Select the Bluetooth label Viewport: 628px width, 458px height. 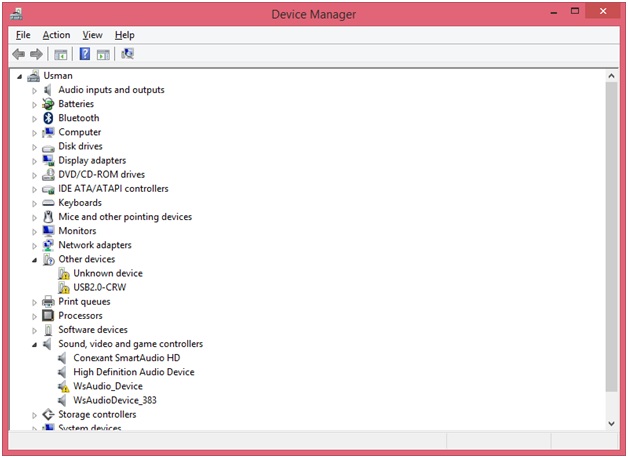point(78,118)
